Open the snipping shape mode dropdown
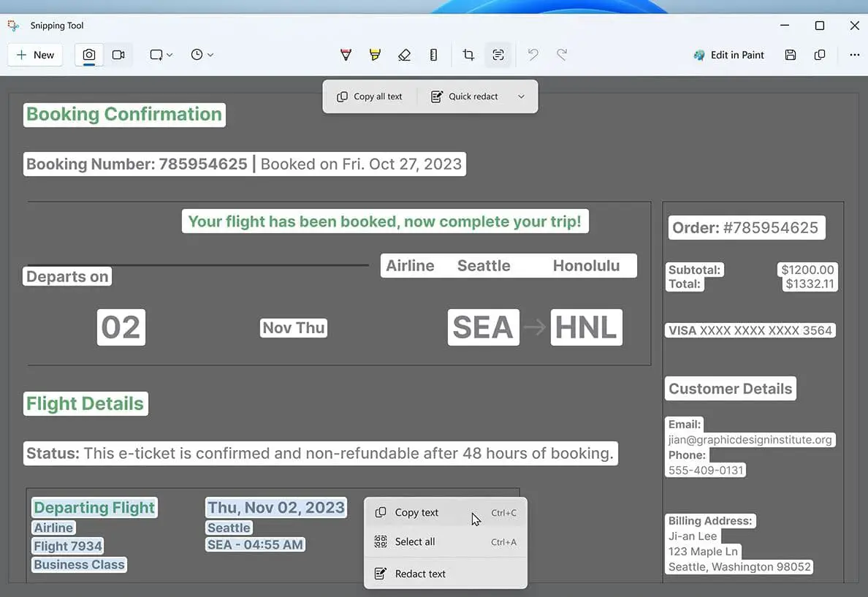The width and height of the screenshot is (868, 597). pyautogui.click(x=161, y=55)
